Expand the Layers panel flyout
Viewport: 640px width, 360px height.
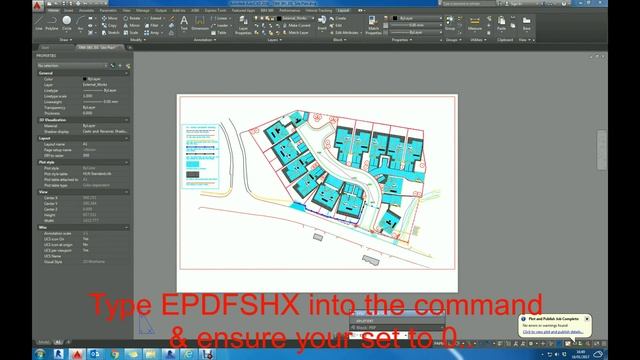(x=274, y=40)
